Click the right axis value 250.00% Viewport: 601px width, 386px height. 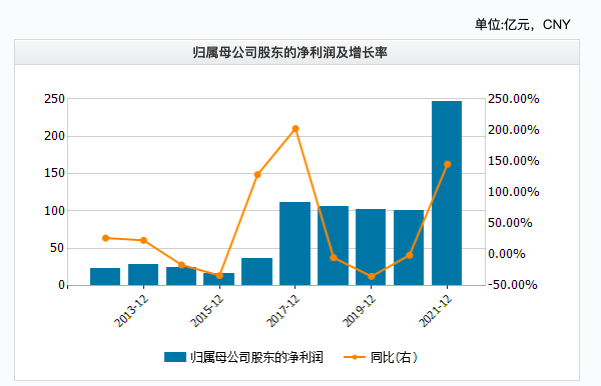514,99
